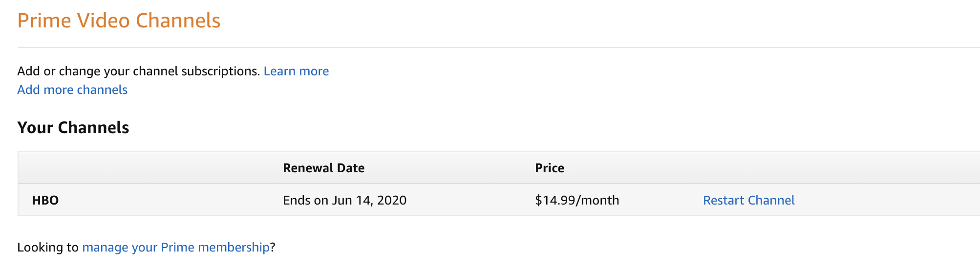This screenshot has width=980, height=275.
Task: Click the Add or change subscriptions sentence
Action: point(138,71)
